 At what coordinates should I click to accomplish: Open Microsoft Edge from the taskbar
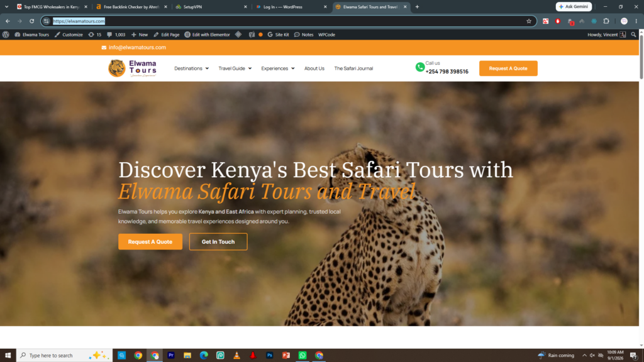click(x=204, y=356)
